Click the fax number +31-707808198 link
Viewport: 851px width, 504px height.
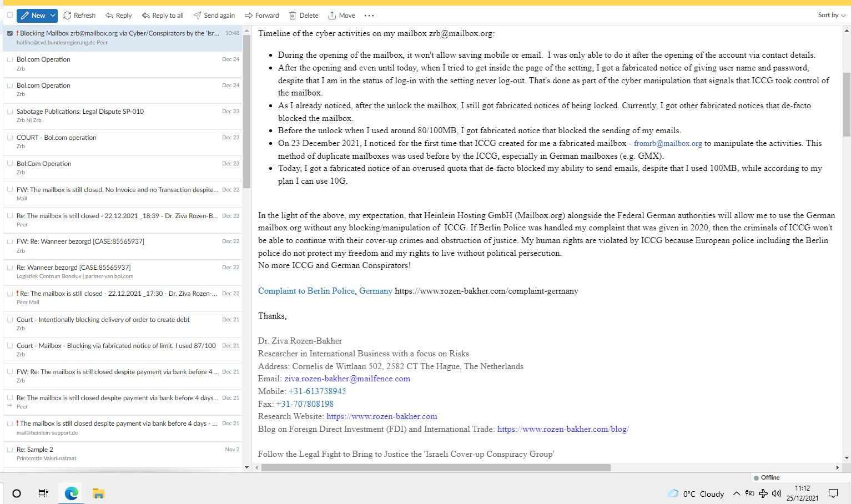tap(305, 404)
